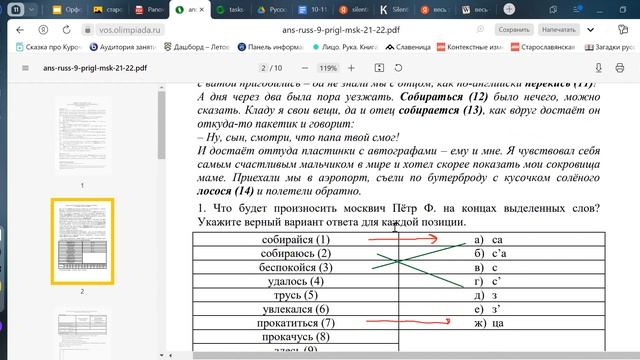This screenshot has height=360, width=640.
Task: Go back with the browser back arrow
Action: (20, 30)
